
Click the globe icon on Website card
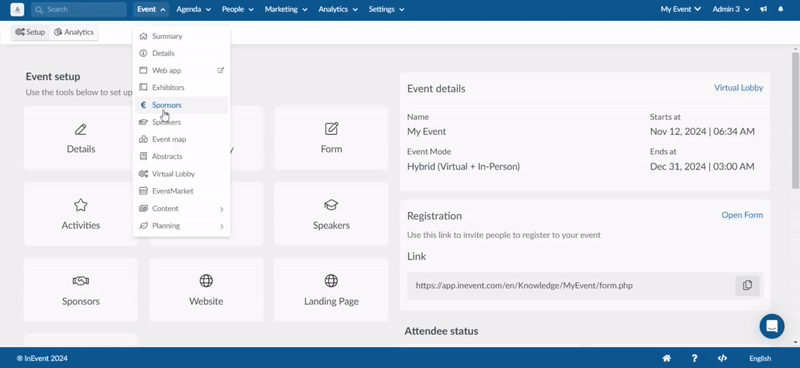pyautogui.click(x=206, y=281)
